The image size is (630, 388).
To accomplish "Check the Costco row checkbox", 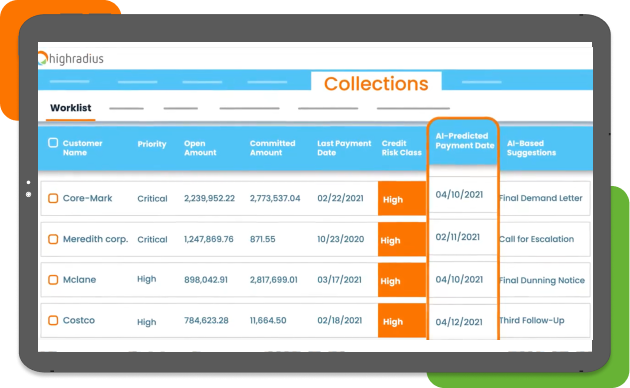I will (x=53, y=321).
